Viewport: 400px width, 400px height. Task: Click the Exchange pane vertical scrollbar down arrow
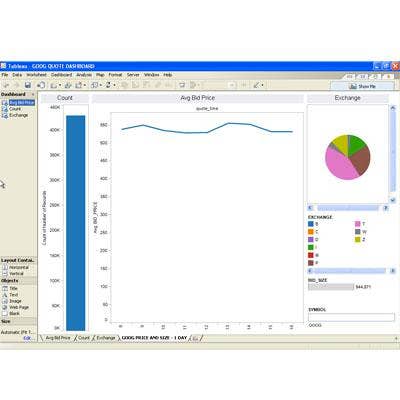393,200
